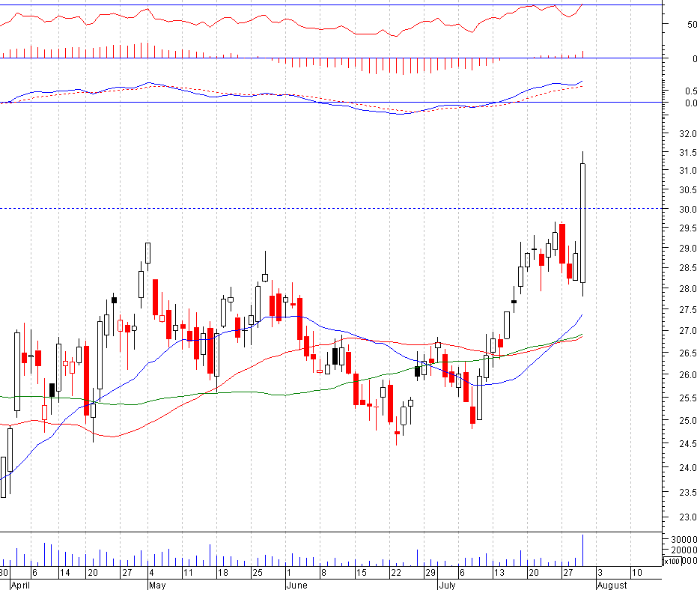The width and height of the screenshot is (700, 590).
Task: Select the 1 date label in June
Action: (289, 573)
